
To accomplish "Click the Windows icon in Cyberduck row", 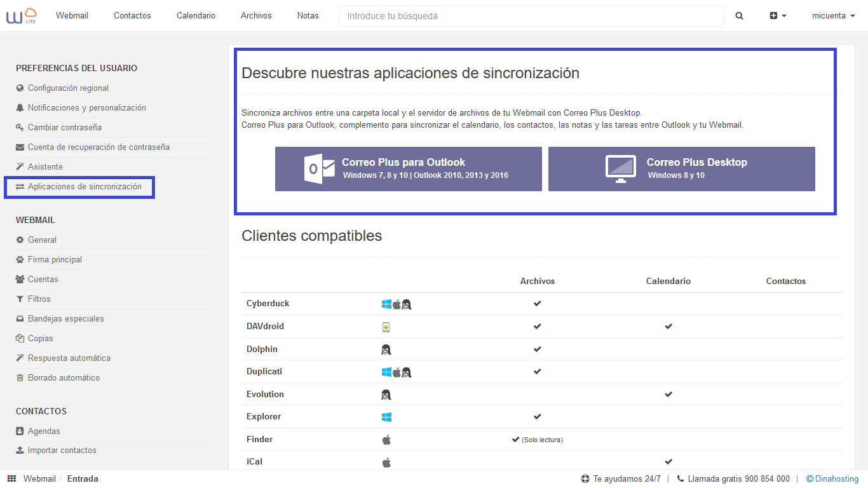I will point(386,304).
